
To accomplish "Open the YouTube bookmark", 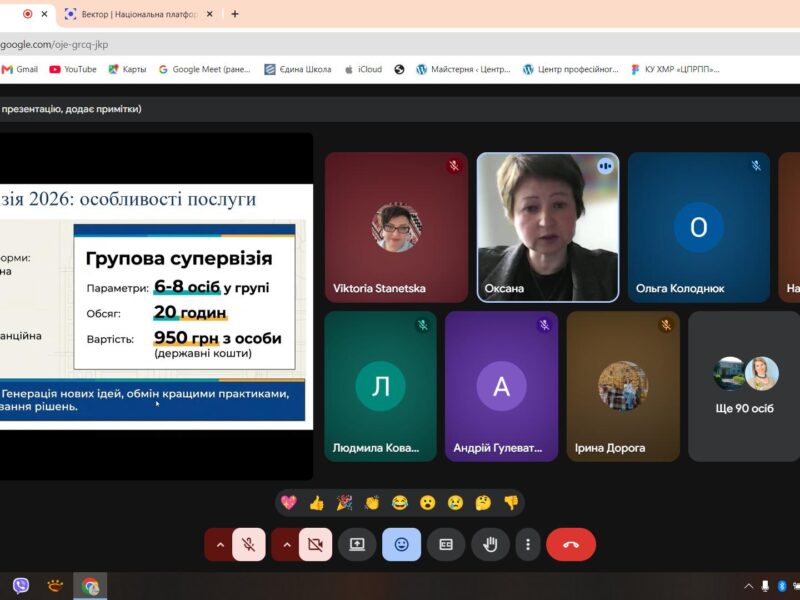I will tap(73, 69).
